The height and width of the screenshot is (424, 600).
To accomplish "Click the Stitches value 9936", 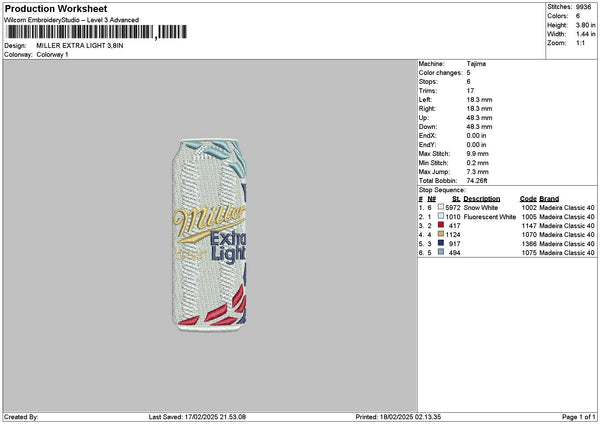I will click(x=583, y=7).
